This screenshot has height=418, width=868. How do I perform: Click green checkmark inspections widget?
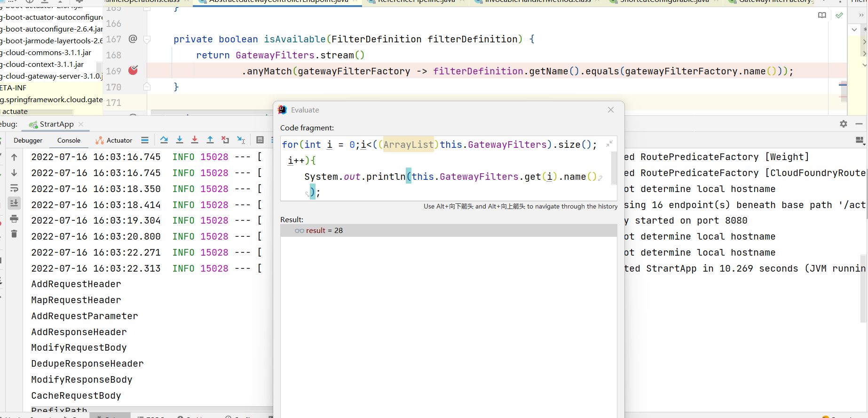pos(839,16)
